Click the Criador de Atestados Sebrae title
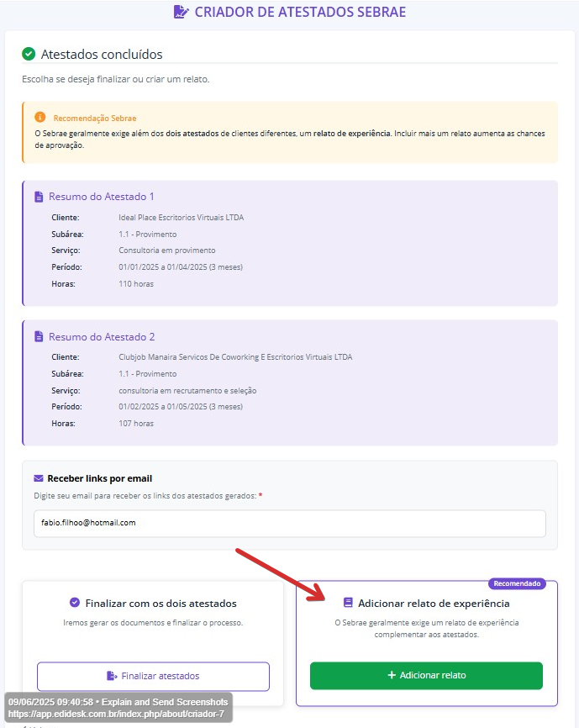This screenshot has width=579, height=728. 300,12
